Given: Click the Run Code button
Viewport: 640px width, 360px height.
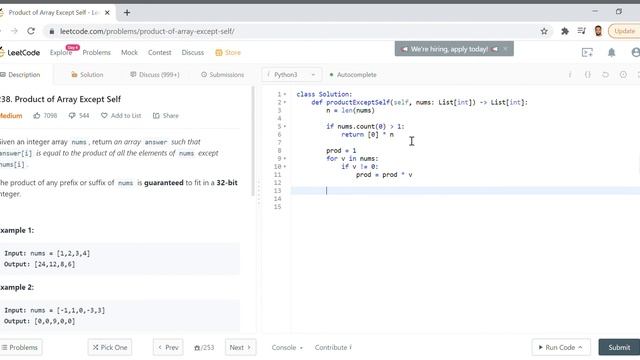Looking at the screenshot, I should coord(561,347).
